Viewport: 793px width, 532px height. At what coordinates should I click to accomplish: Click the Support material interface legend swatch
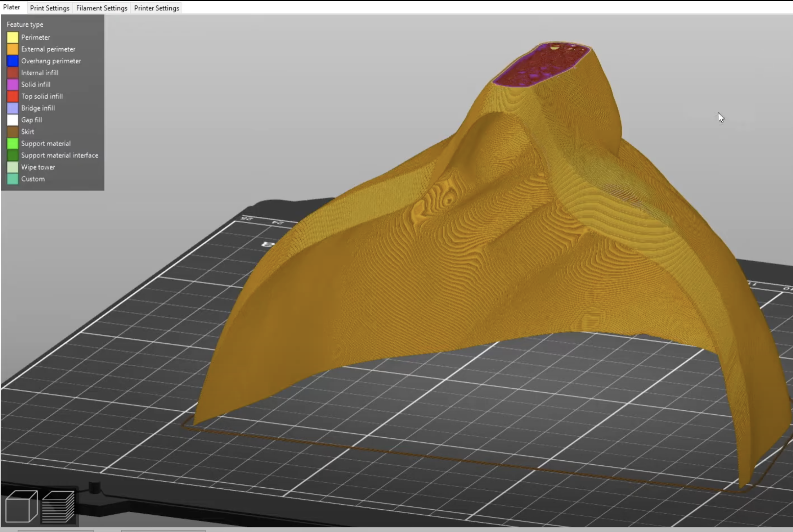coord(12,155)
